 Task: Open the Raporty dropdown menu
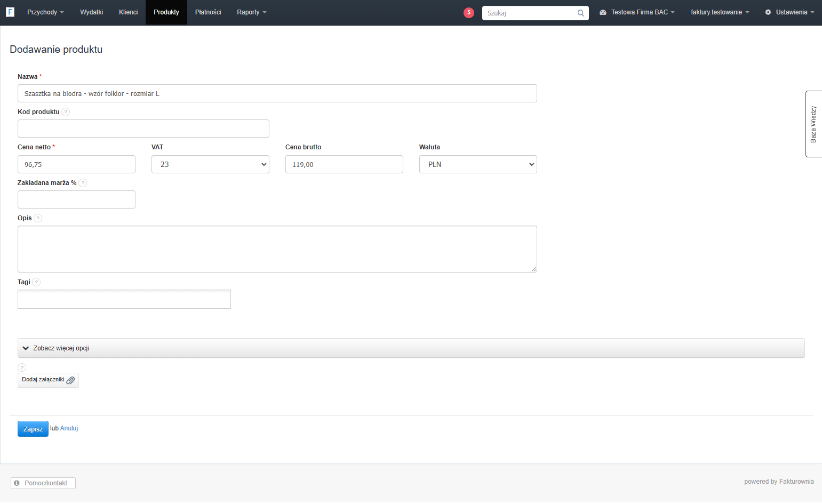point(252,12)
